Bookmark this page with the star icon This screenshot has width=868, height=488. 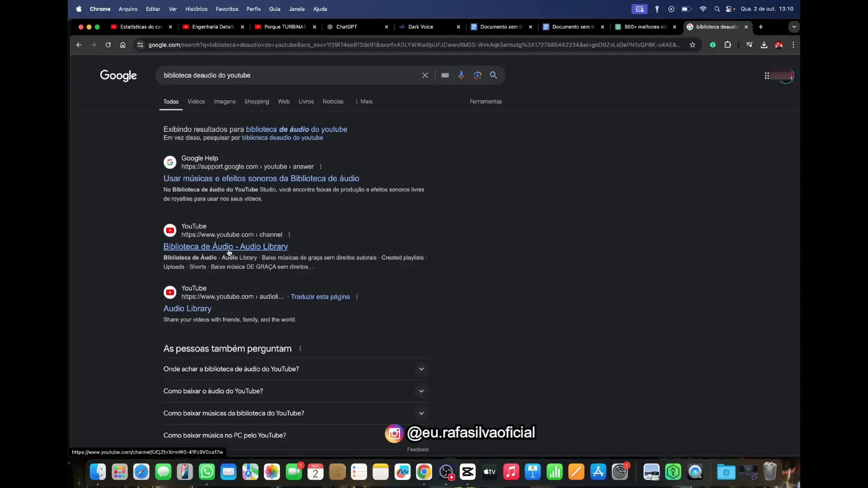point(692,45)
